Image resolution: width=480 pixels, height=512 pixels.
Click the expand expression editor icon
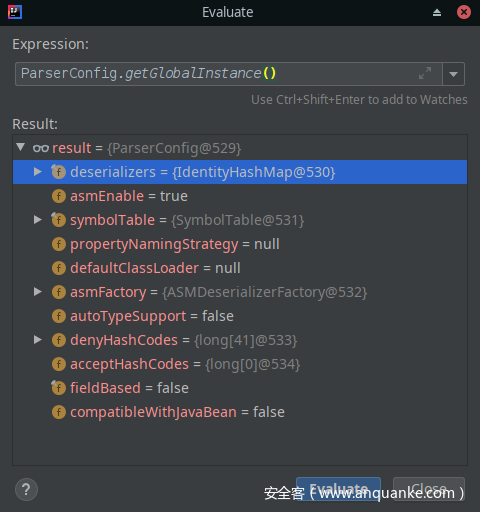[425, 73]
